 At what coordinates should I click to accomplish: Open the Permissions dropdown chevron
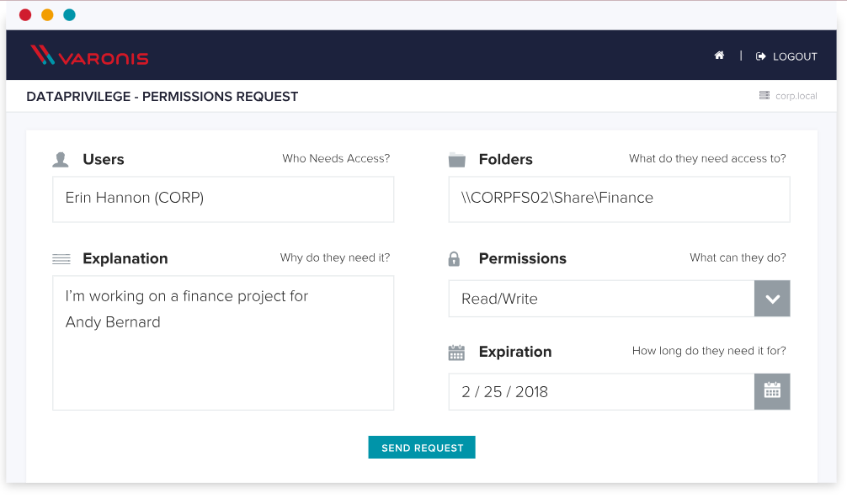771,298
